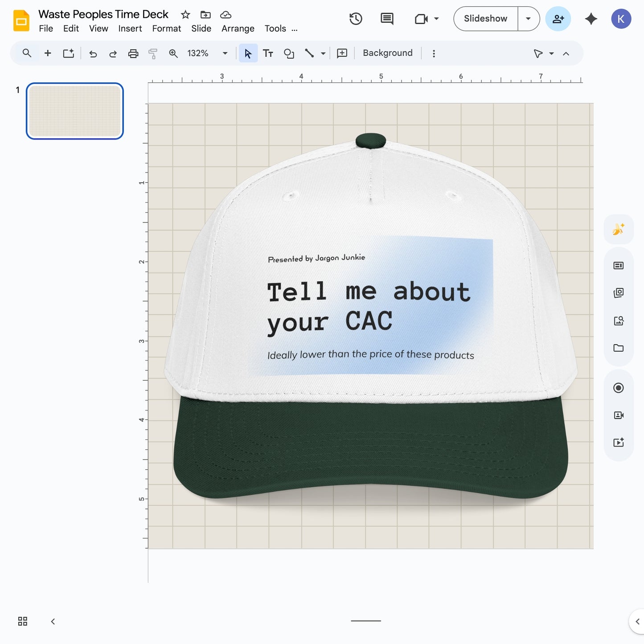This screenshot has height=644, width=644.
Task: Start a recording with the sidebar record icon
Action: point(619,388)
